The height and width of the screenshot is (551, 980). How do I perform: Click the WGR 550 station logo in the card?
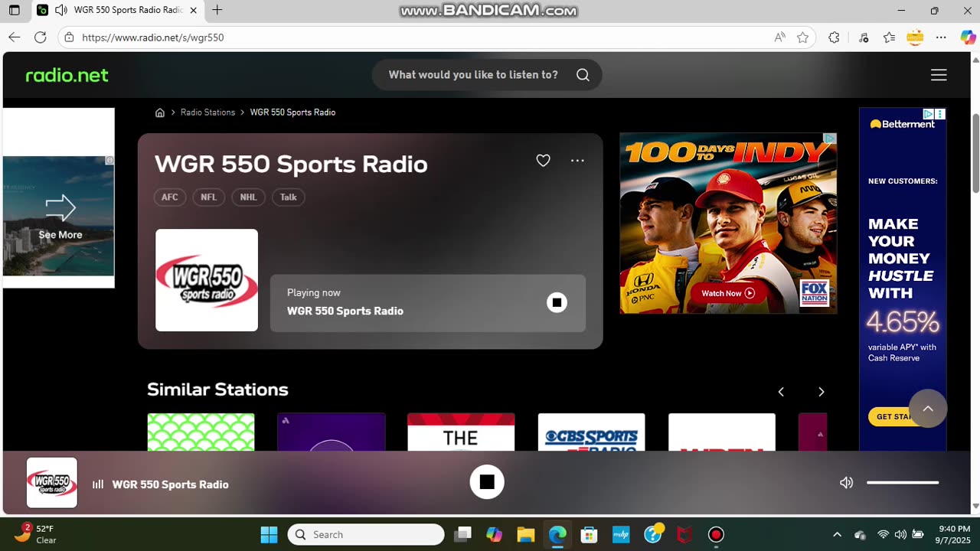pyautogui.click(x=207, y=280)
